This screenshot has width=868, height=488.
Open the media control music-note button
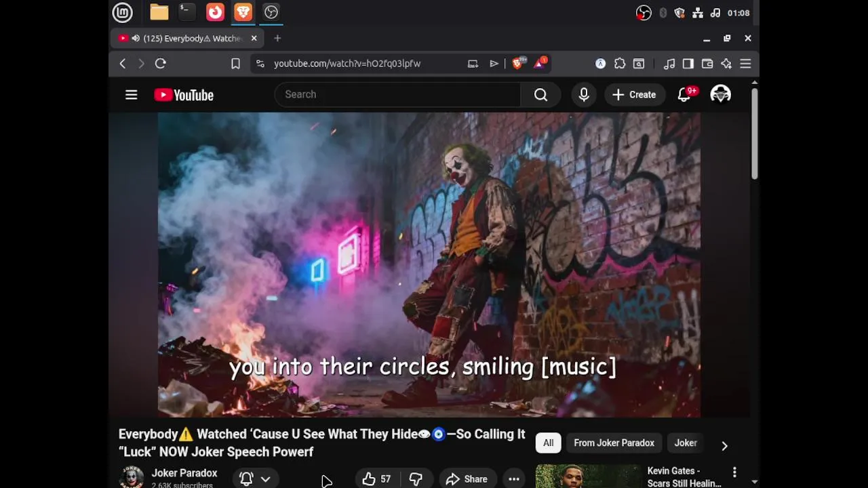(x=669, y=64)
